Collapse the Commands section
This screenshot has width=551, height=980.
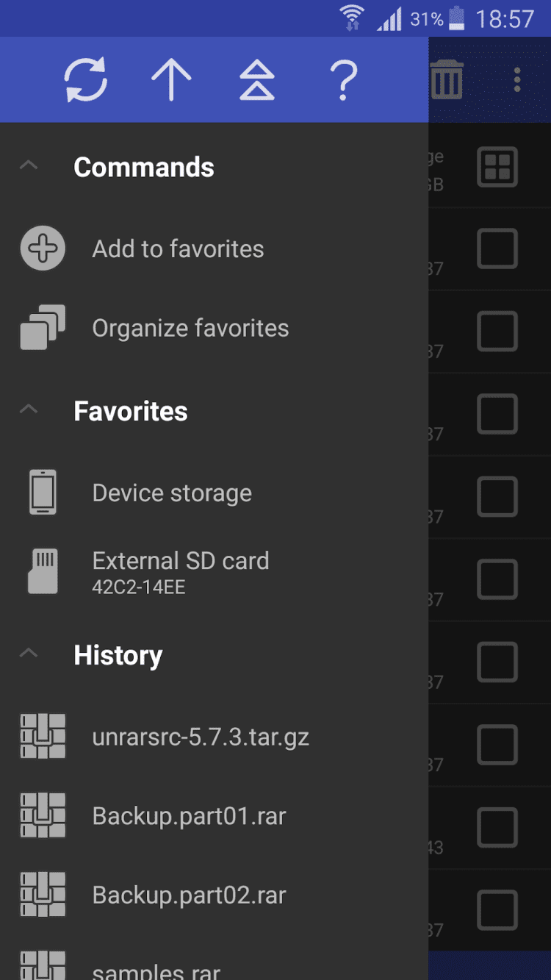(29, 166)
